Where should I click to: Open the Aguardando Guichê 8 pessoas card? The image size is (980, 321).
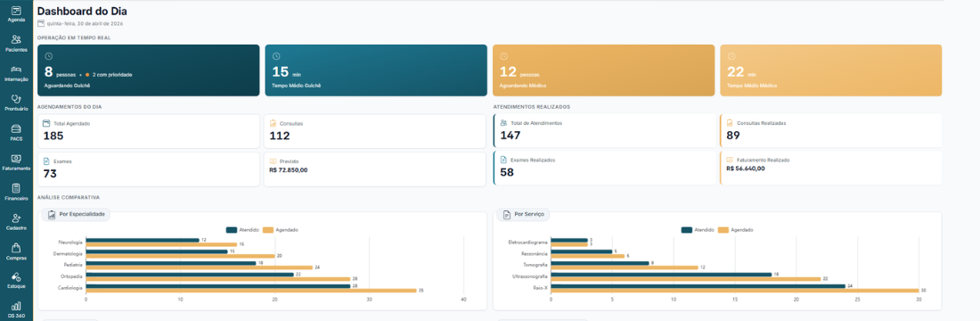click(148, 70)
